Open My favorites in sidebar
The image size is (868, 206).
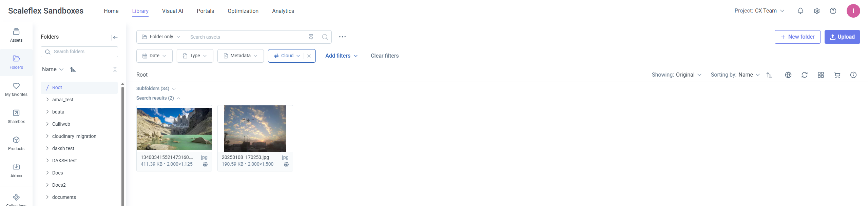pyautogui.click(x=16, y=89)
